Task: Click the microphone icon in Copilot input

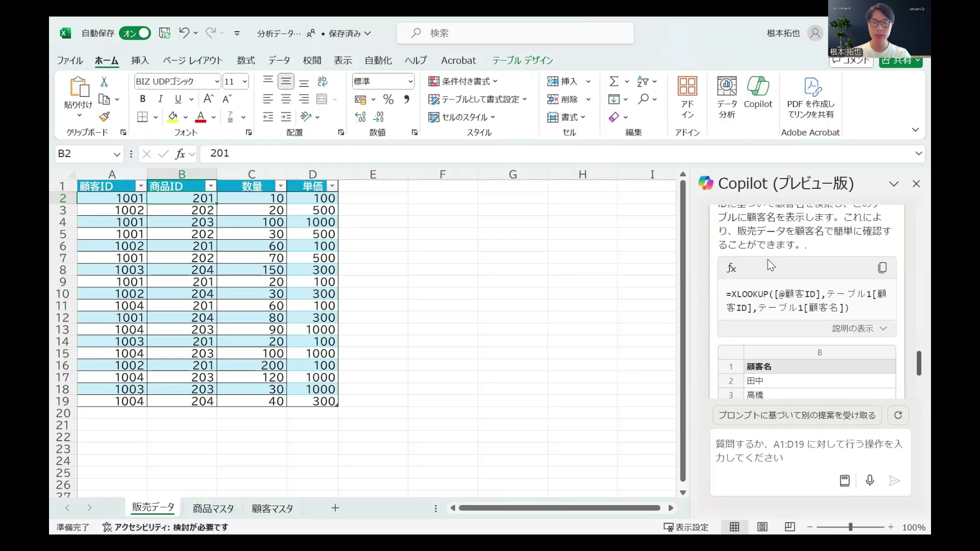Action: point(869,480)
